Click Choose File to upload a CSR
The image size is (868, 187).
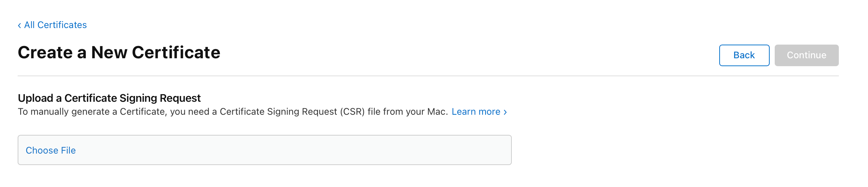51,150
